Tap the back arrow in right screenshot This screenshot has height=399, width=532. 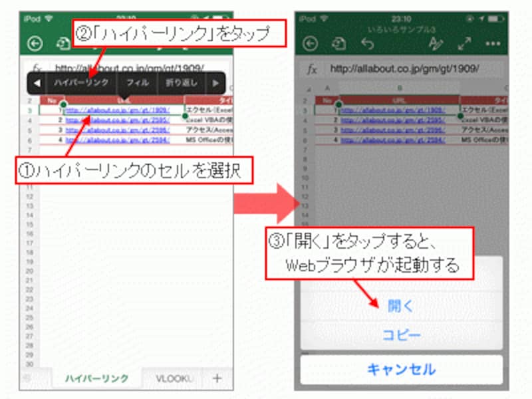point(310,44)
